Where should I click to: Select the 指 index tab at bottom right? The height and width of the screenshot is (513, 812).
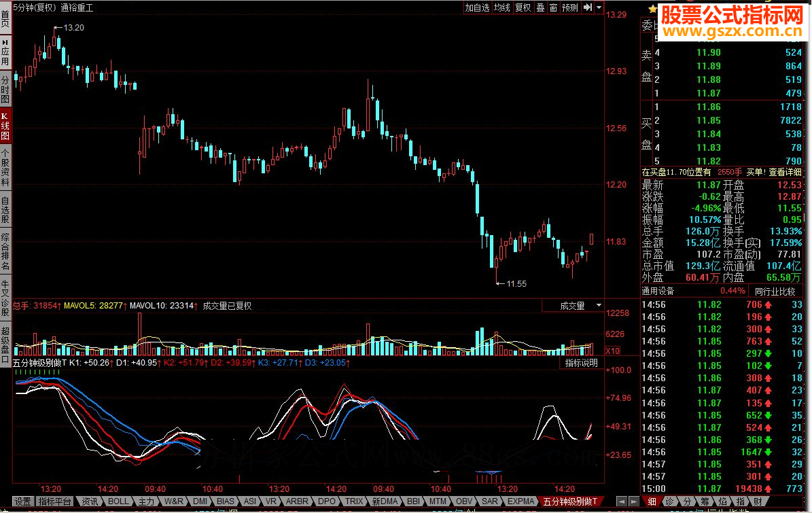[741, 501]
